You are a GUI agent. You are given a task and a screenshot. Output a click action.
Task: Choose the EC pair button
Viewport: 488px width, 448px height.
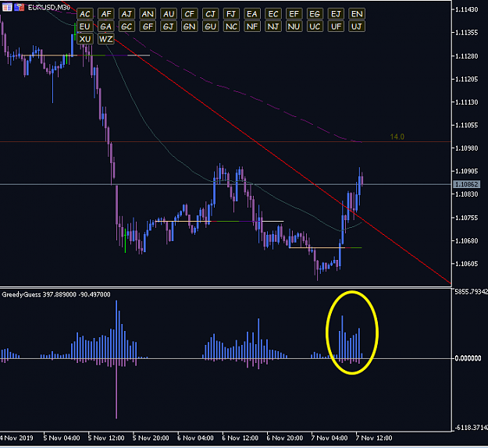[273, 14]
